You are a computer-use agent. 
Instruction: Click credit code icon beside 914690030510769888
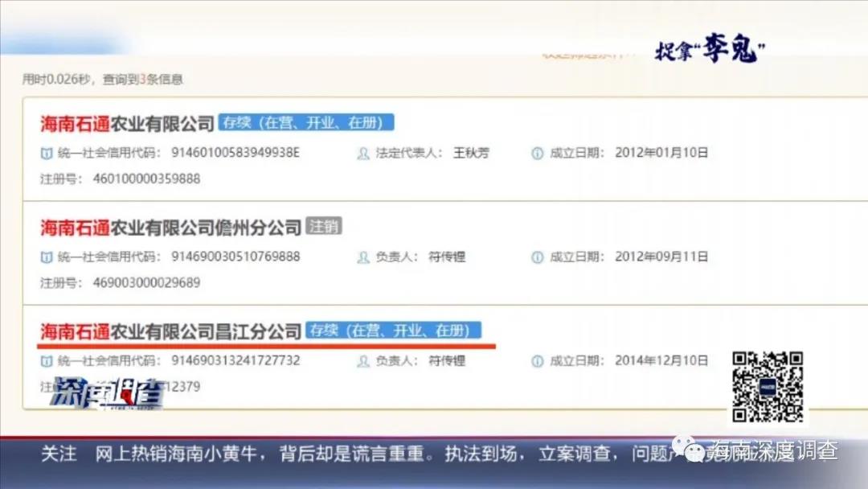[47, 257]
